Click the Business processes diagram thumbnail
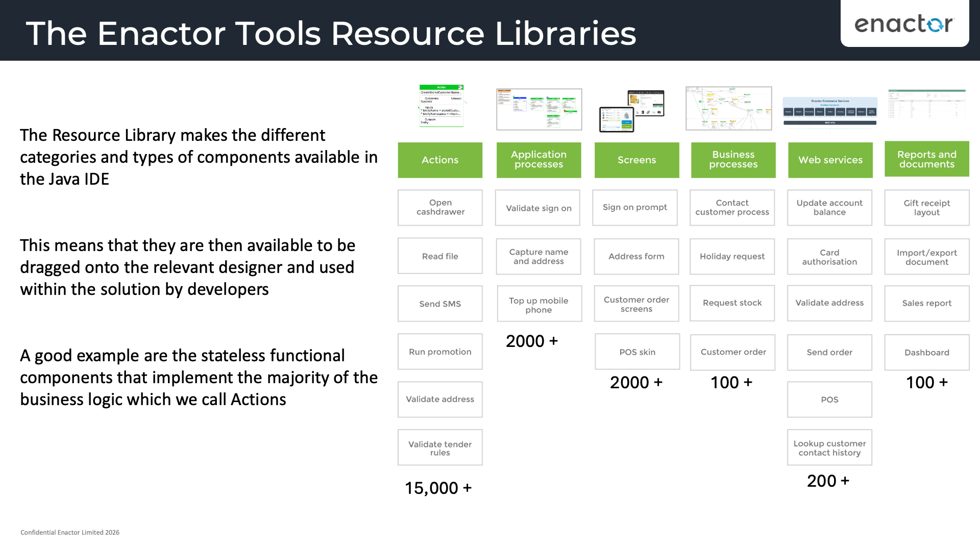 point(729,108)
